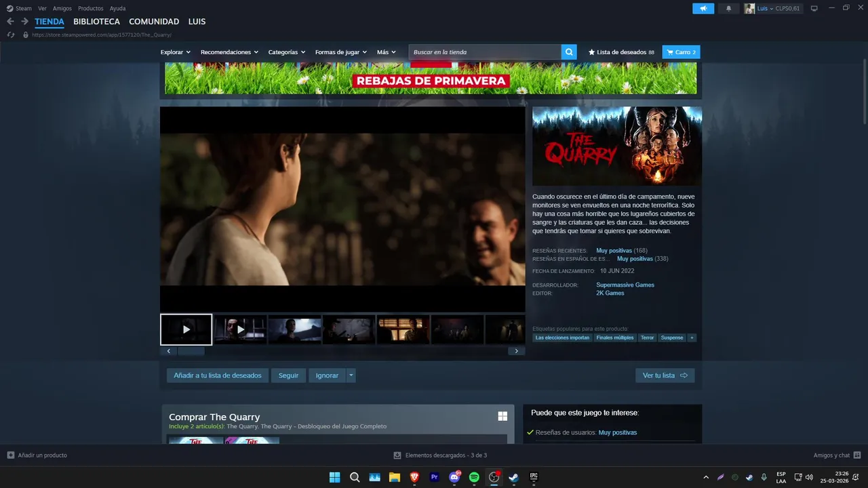This screenshot has width=868, height=488.
Task: Open the Amigos y chat icon
Action: tap(857, 455)
